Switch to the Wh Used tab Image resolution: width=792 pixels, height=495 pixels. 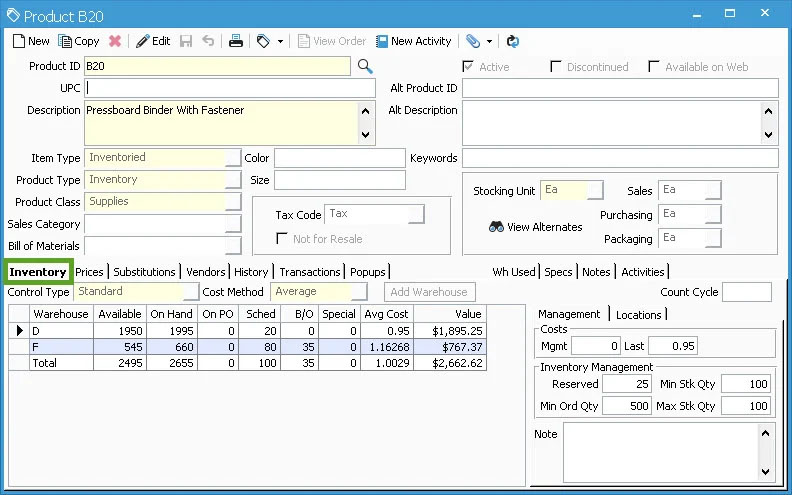514,272
